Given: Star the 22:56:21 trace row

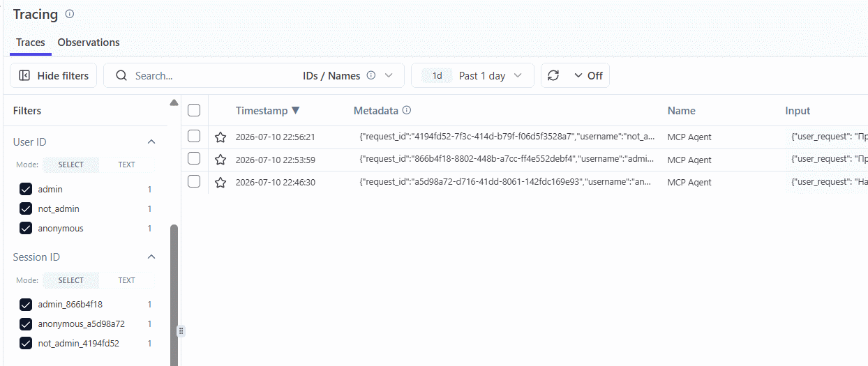Looking at the screenshot, I should [220, 137].
